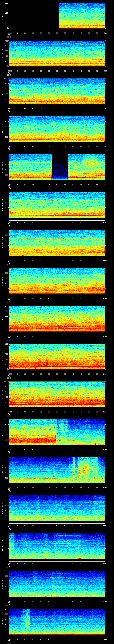
Task: Click the 13:00 end time label
Action: [x=105, y=336]
